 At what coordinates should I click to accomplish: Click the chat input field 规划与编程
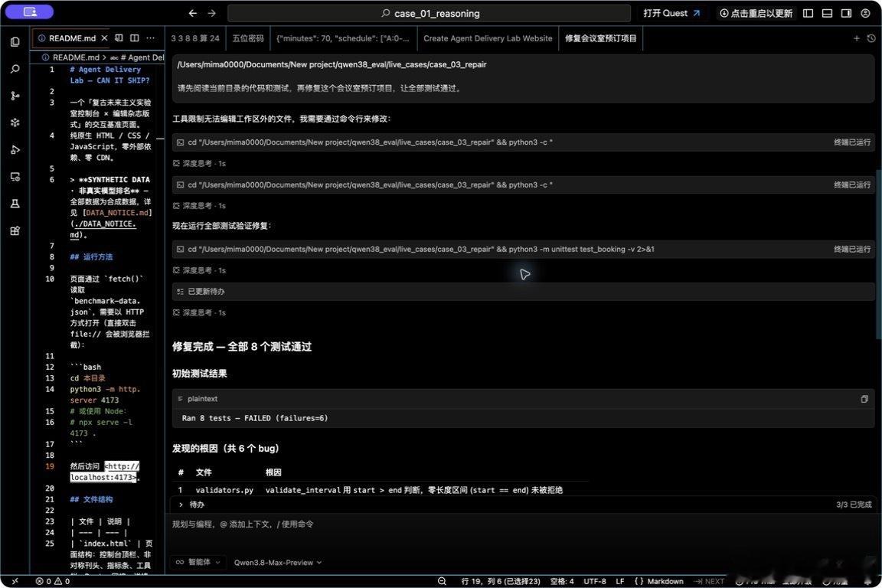[523, 524]
